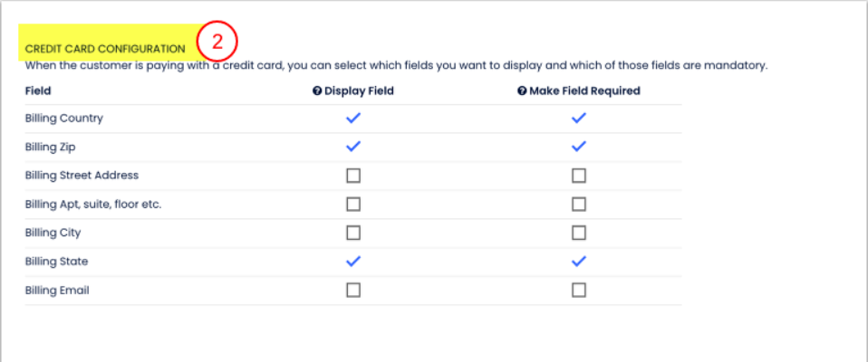
Task: Require the Billing Apt, suite, floor field
Action: [579, 204]
